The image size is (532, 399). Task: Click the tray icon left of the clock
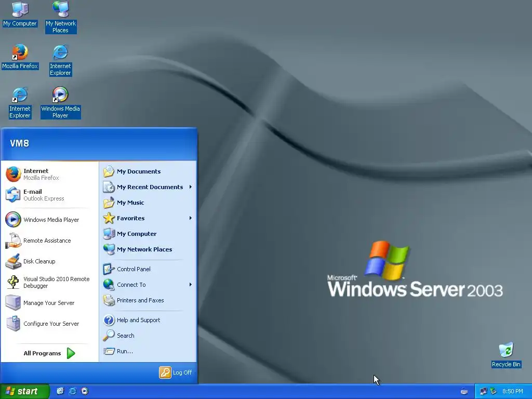[x=494, y=391]
